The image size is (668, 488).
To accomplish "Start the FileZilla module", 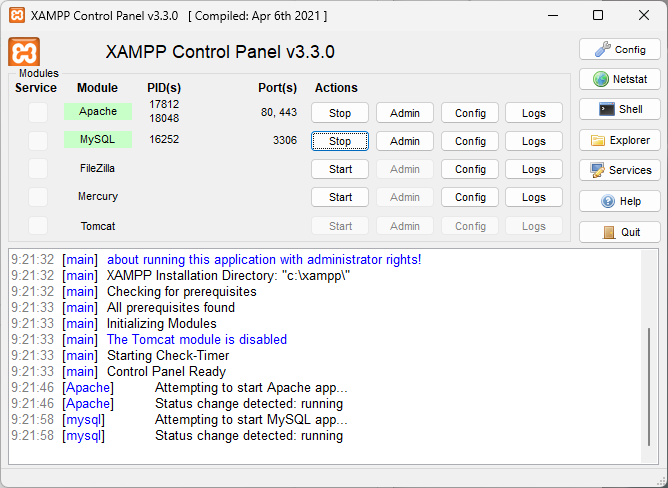I will click(x=340, y=169).
